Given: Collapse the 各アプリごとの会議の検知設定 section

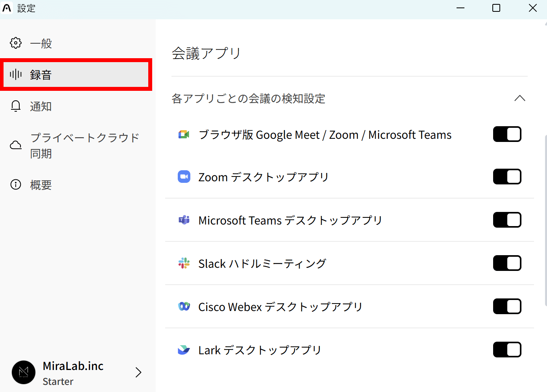Looking at the screenshot, I should point(519,98).
